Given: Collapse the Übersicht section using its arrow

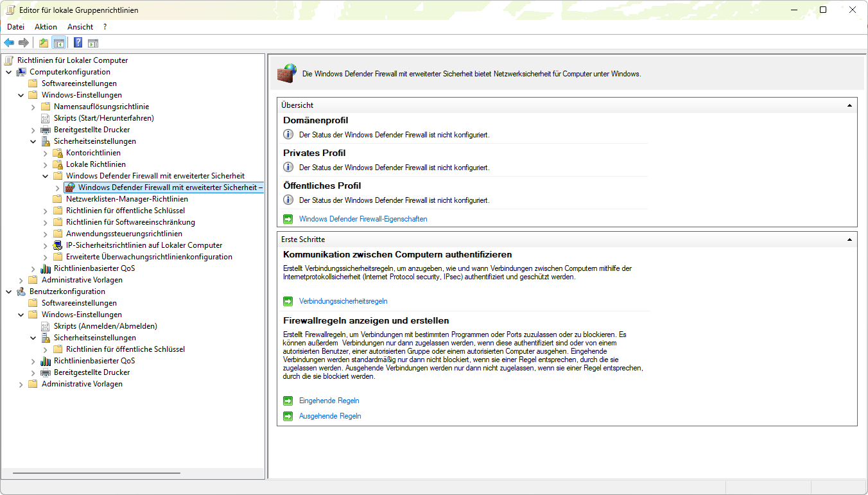Looking at the screenshot, I should point(849,105).
